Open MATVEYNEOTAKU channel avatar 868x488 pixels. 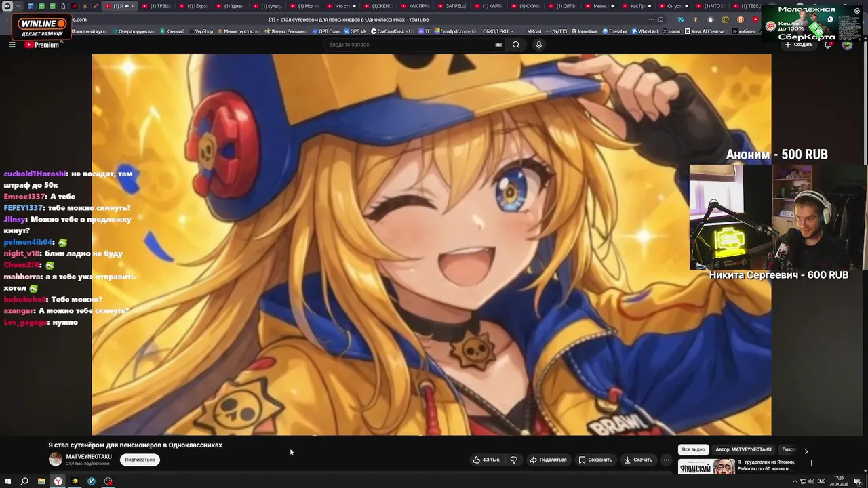55,460
